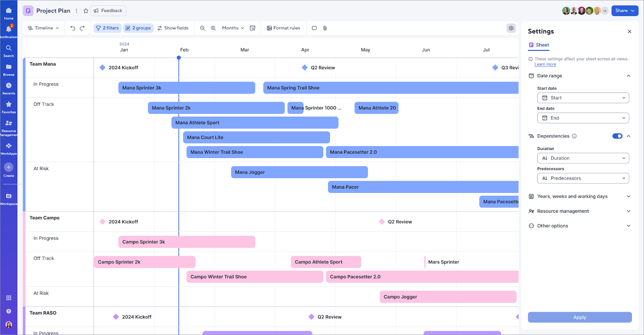Click the Apply button
This screenshot has height=335, width=644.
(580, 317)
